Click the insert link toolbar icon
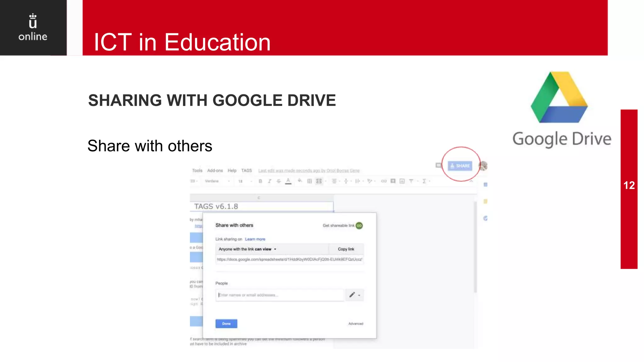This screenshot has width=644, height=362. tap(384, 181)
